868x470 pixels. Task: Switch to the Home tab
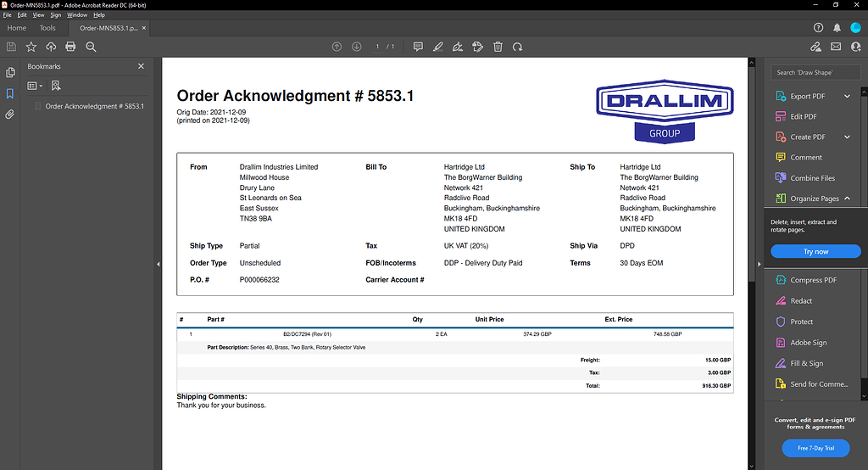17,28
